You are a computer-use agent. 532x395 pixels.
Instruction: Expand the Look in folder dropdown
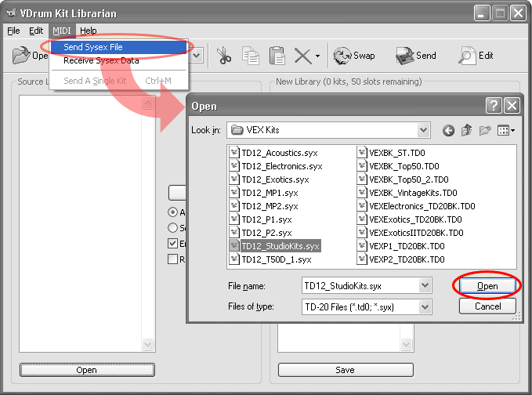[x=423, y=130]
